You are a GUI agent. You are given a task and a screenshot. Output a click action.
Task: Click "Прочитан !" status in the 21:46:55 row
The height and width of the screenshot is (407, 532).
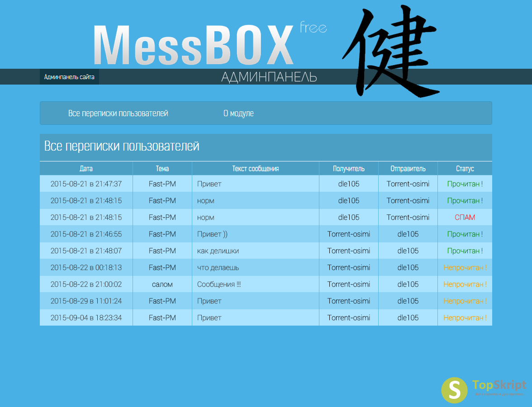click(465, 234)
